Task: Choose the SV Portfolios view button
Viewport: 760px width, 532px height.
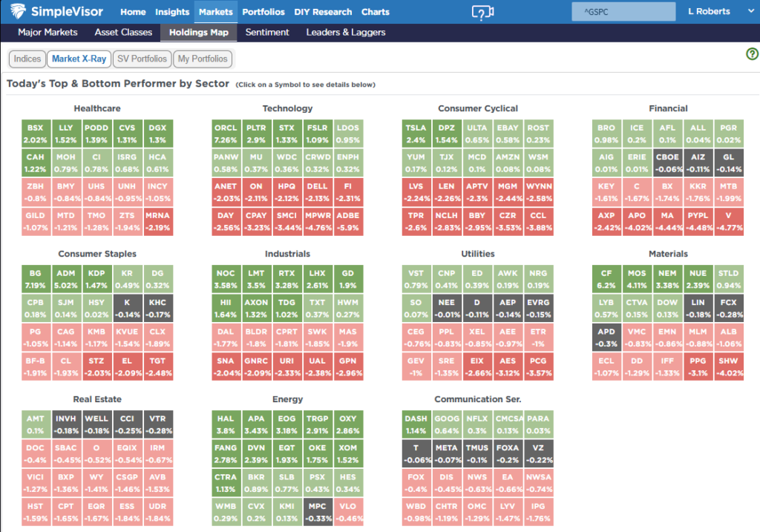Action: 142,59
